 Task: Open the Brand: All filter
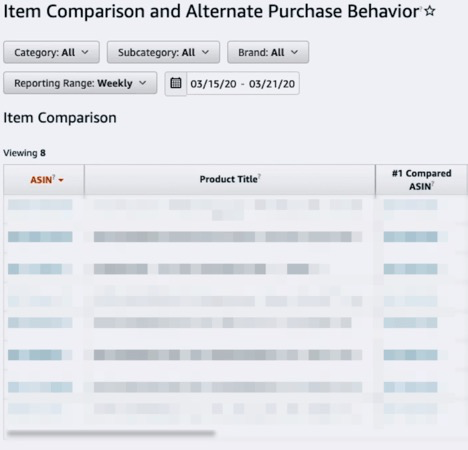268,52
